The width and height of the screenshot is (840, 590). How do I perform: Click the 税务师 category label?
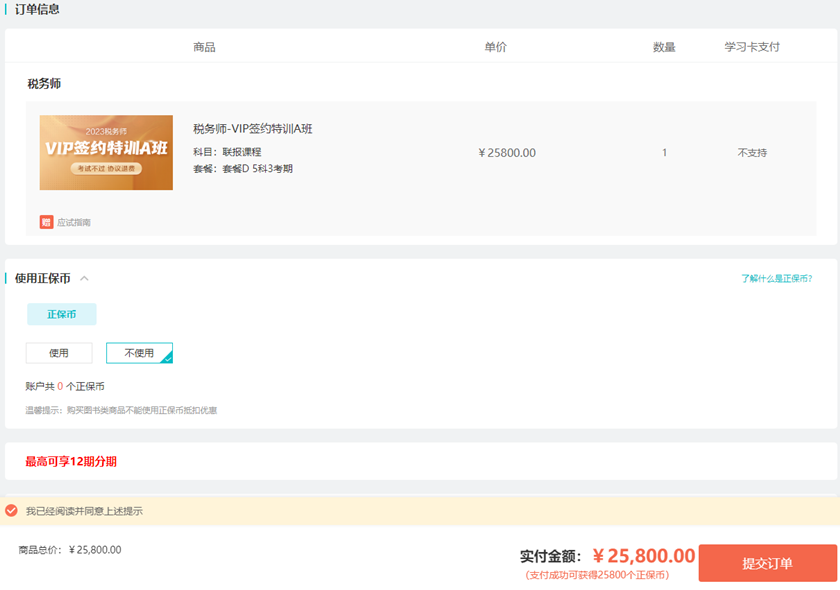(x=44, y=84)
